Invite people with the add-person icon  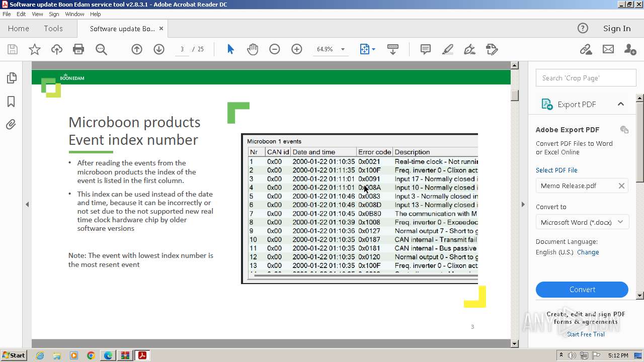click(x=630, y=49)
